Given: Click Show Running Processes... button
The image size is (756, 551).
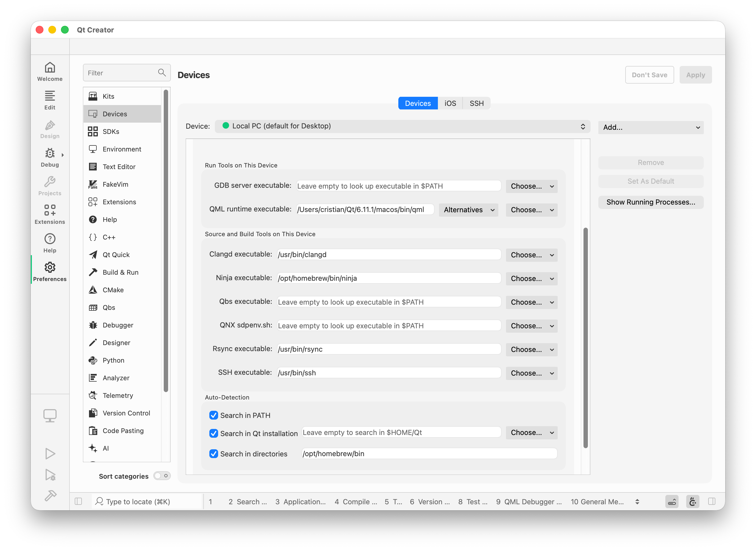Looking at the screenshot, I should tap(651, 202).
